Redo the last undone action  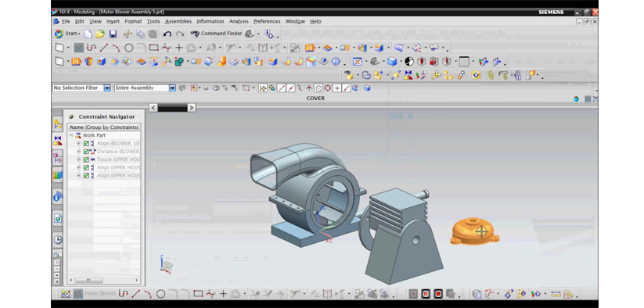pyautogui.click(x=180, y=34)
